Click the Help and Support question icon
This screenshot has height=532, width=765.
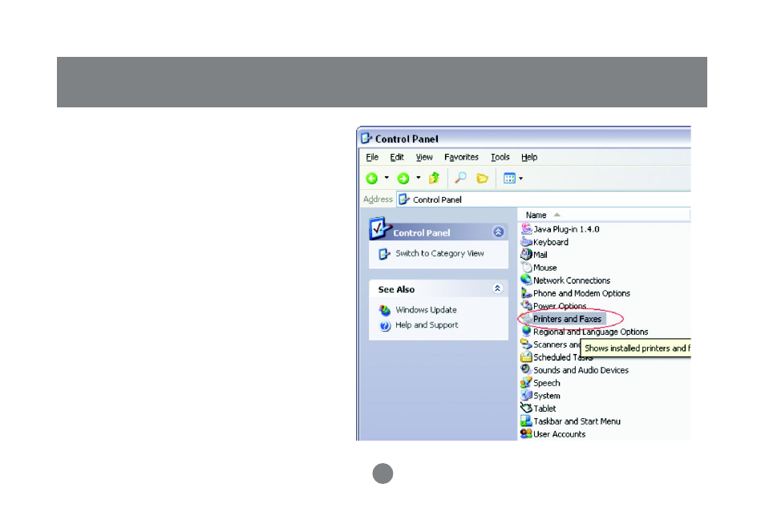point(385,326)
